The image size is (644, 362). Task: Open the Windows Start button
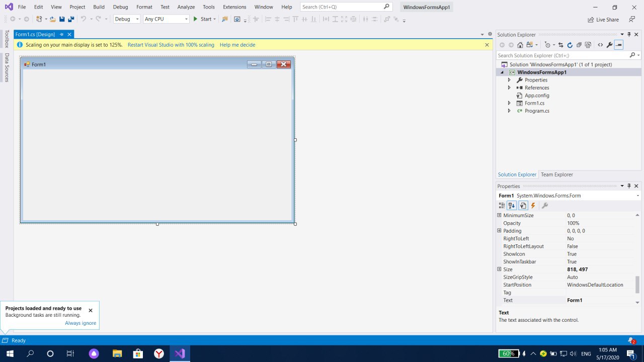pos(10,353)
